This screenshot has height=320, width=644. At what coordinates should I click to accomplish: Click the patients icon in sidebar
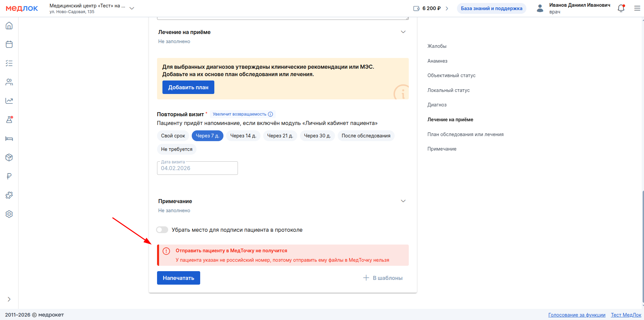9,82
